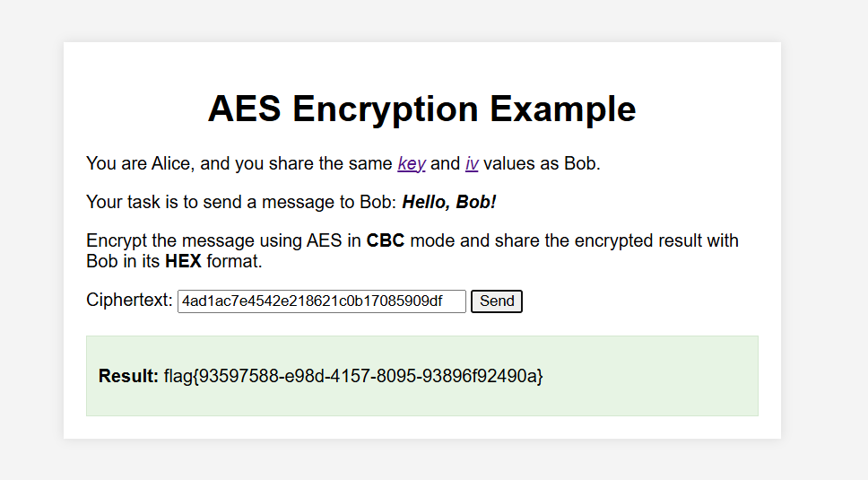The image size is (868, 480).
Task: Open the "key" hyperlink
Action: [x=412, y=164]
